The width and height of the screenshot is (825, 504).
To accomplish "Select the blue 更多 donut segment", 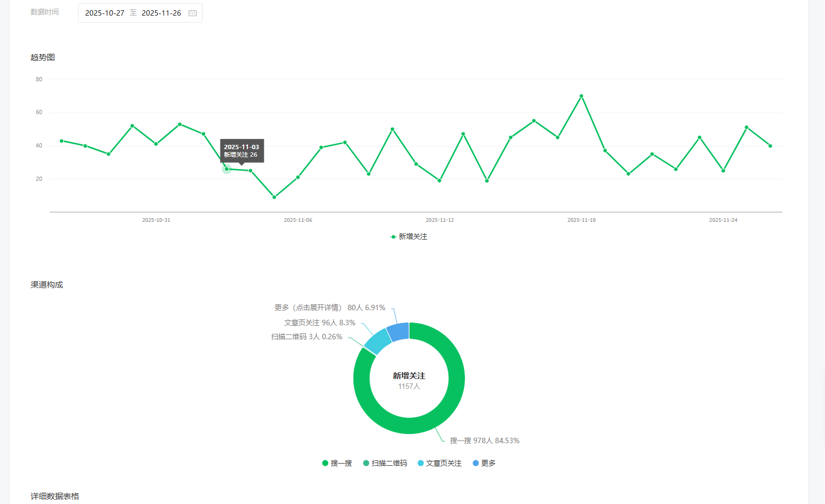I will tap(399, 332).
